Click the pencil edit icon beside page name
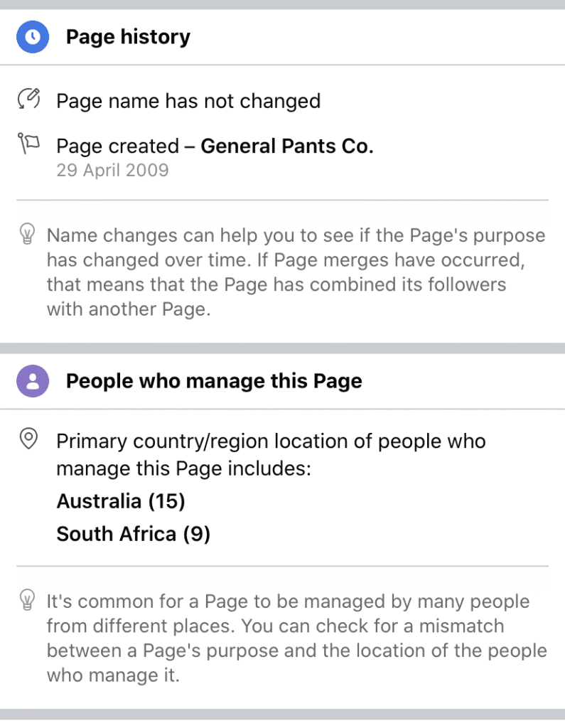This screenshot has height=728, width=565. coord(29,98)
